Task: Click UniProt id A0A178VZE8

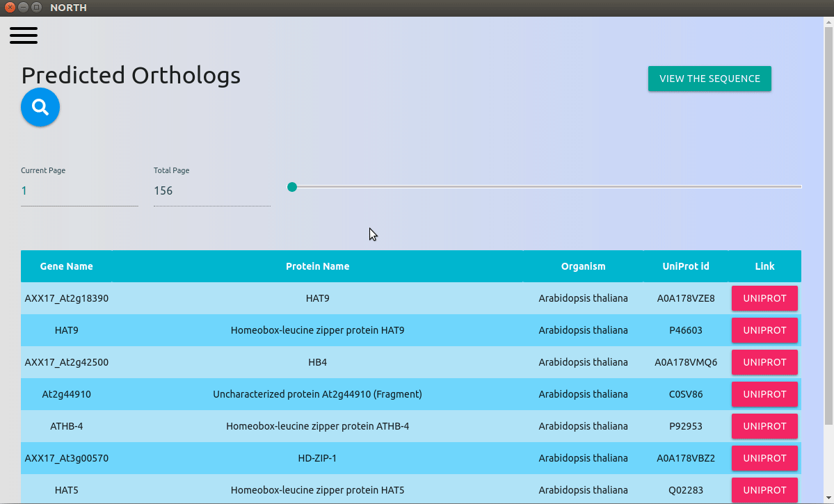Action: click(x=686, y=298)
